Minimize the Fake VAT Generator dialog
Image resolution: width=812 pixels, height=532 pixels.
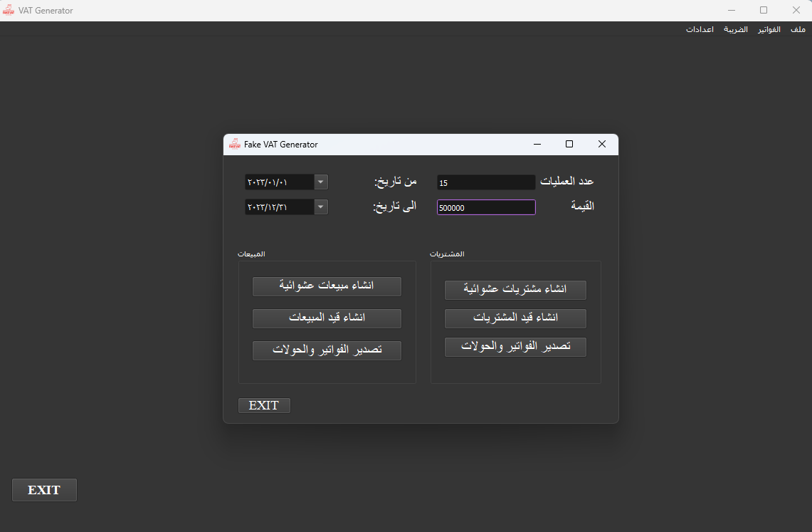coord(537,144)
